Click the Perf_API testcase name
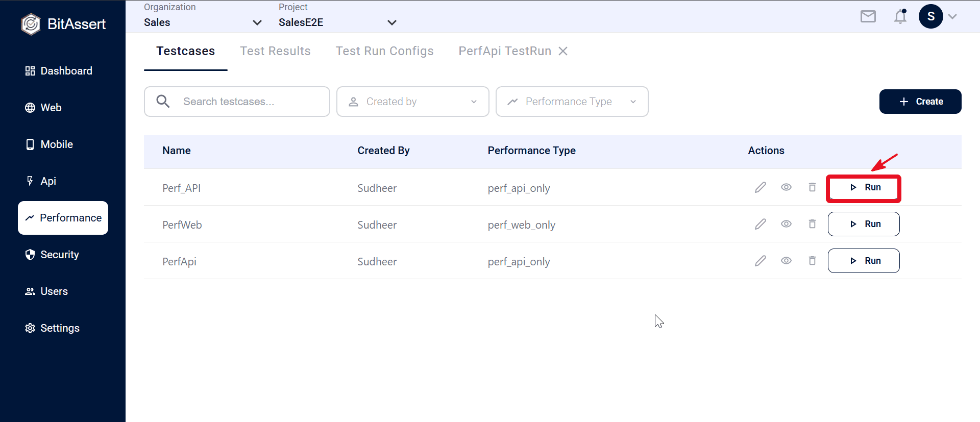 [182, 188]
